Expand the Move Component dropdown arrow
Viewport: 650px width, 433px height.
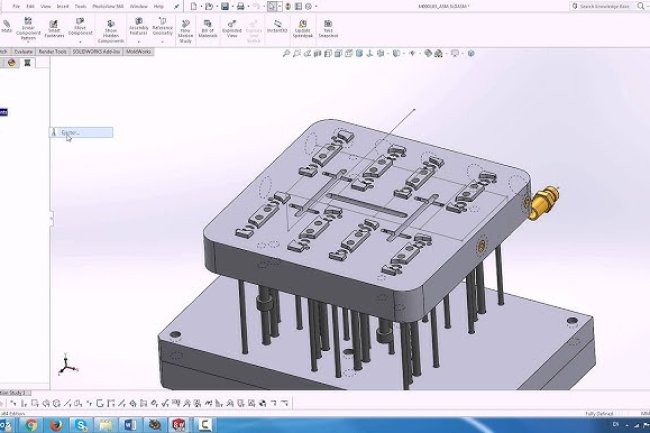pos(80,42)
